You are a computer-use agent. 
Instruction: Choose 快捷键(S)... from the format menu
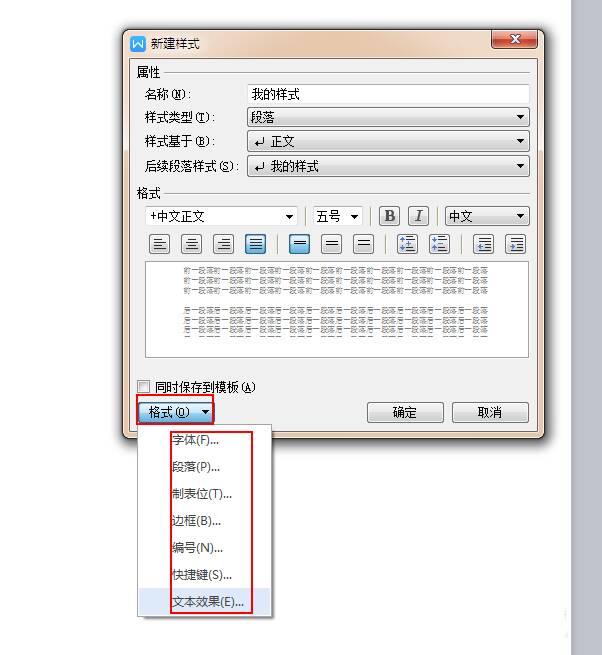pos(204,575)
